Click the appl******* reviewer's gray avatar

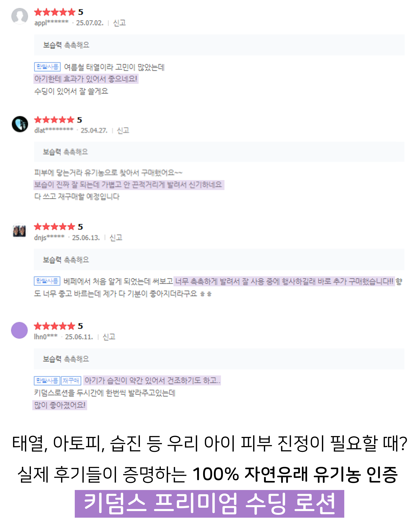(x=20, y=16)
